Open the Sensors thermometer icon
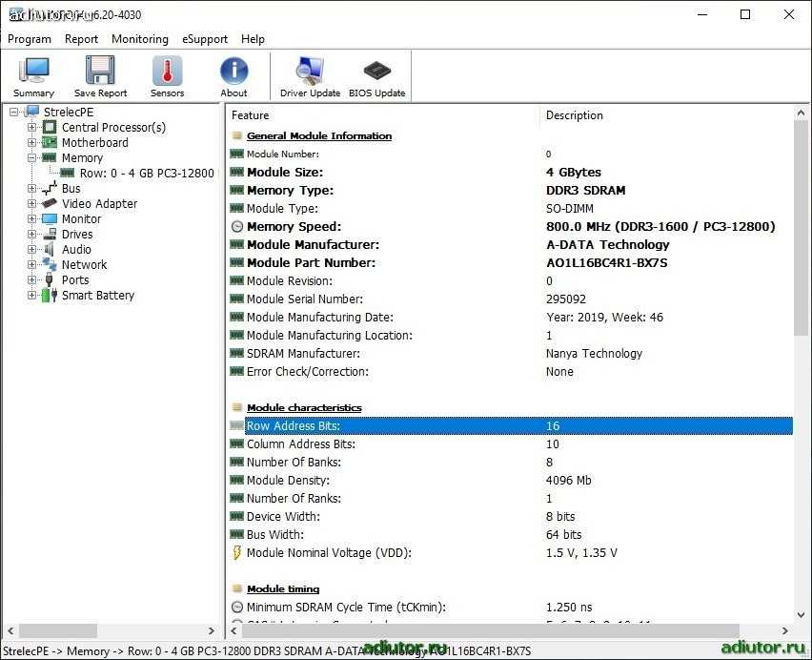This screenshot has width=812, height=660. [x=167, y=76]
